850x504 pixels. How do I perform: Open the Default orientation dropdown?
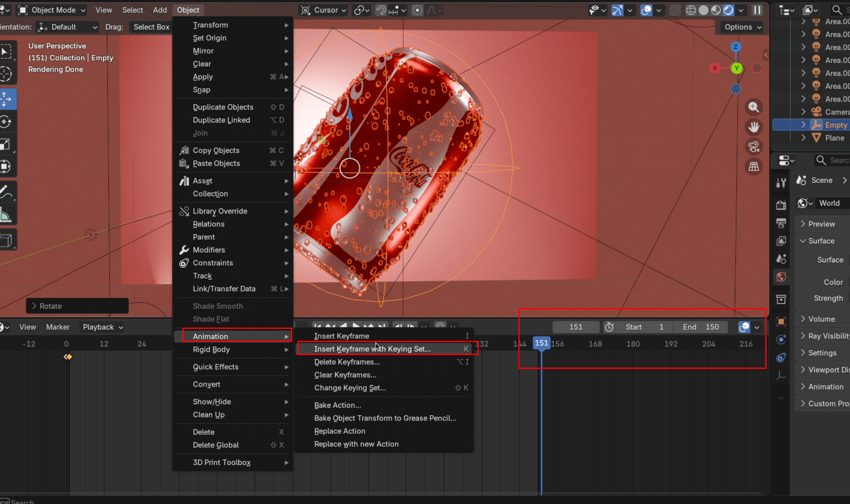[67, 27]
